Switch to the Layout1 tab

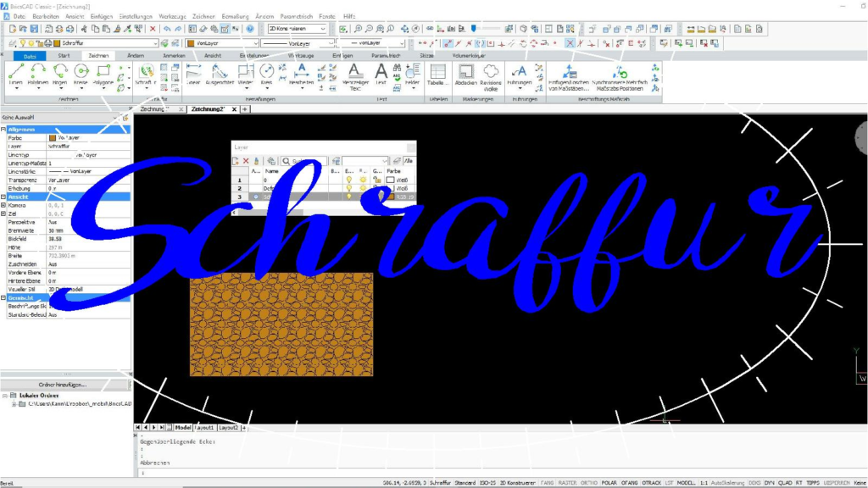pyautogui.click(x=203, y=428)
